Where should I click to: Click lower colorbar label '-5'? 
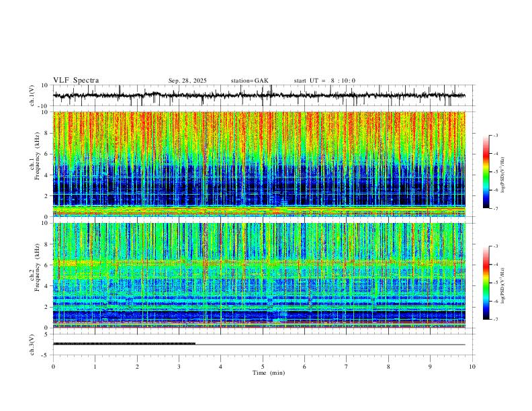click(x=495, y=283)
